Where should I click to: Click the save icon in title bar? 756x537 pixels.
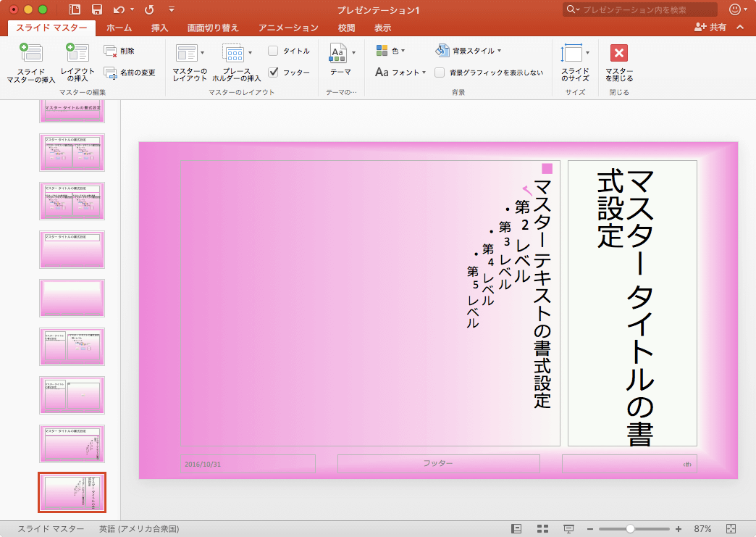(97, 9)
